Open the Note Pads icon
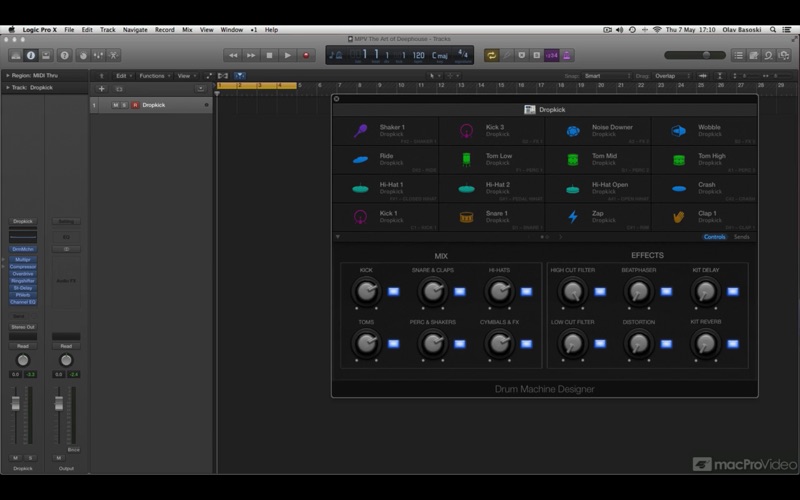The width and height of the screenshot is (800, 500). (x=754, y=55)
